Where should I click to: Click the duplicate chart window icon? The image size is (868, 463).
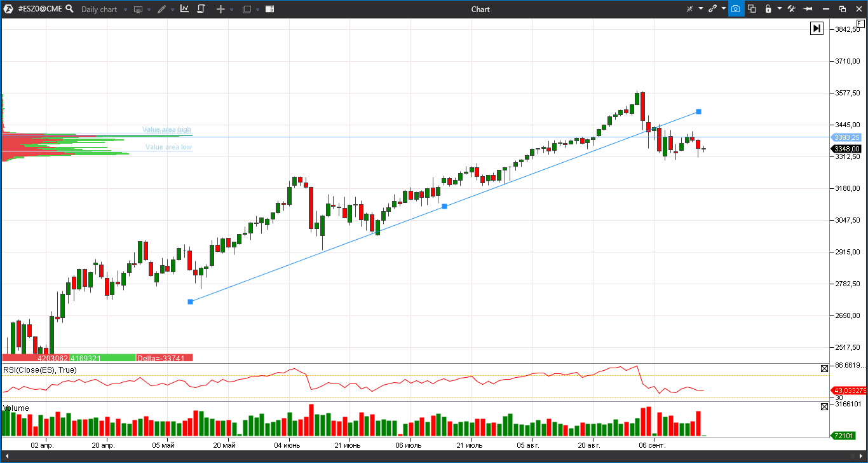[752, 9]
